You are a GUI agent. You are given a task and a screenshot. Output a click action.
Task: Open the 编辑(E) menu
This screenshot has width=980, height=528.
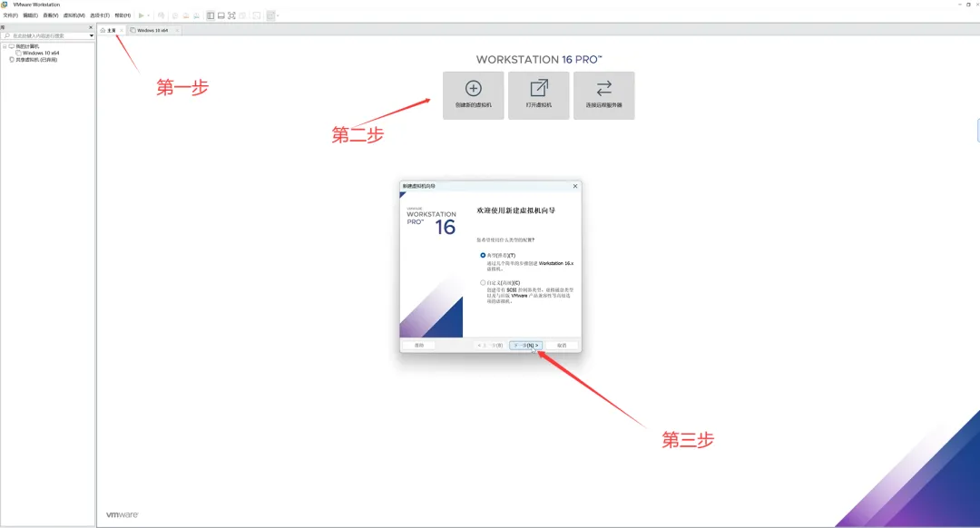click(x=31, y=15)
